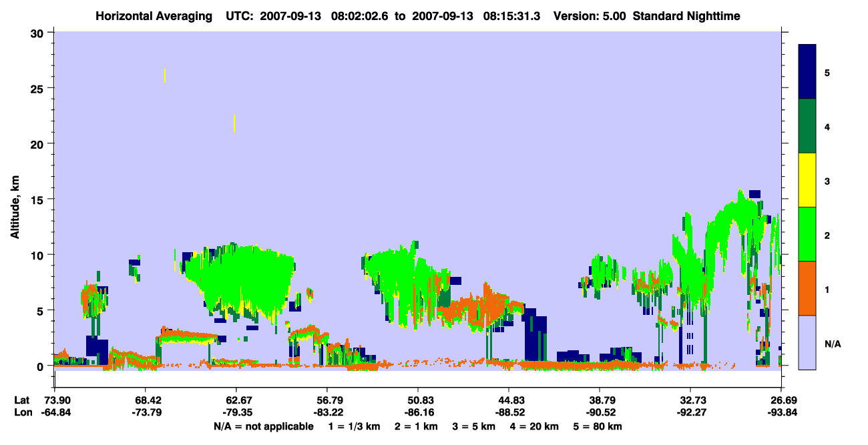Viewport: 868px width, 445px height.
Task: Click the longitude value '-93.84'
Action: pyautogui.click(x=781, y=412)
